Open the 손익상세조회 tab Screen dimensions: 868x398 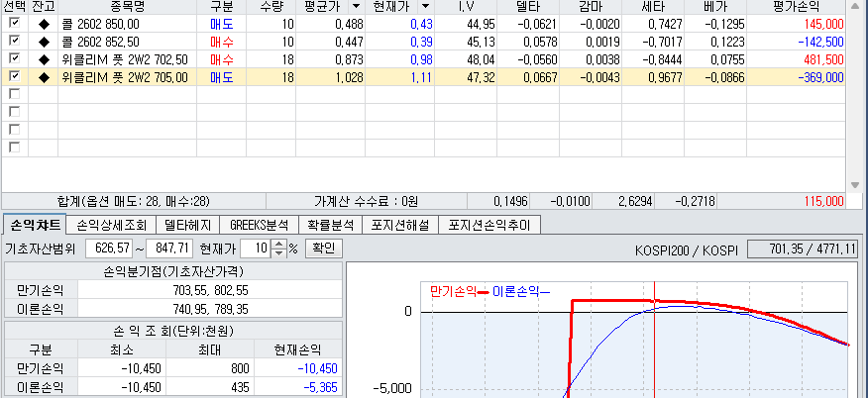(x=111, y=225)
